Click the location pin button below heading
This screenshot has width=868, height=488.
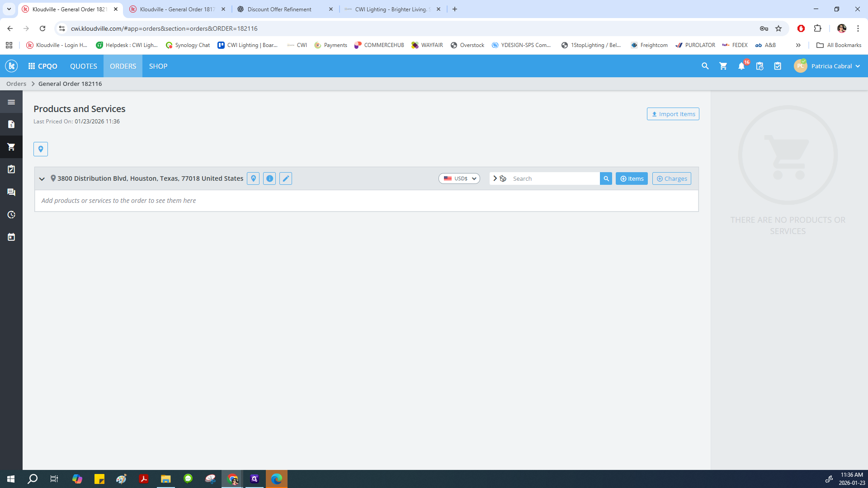pyautogui.click(x=41, y=149)
